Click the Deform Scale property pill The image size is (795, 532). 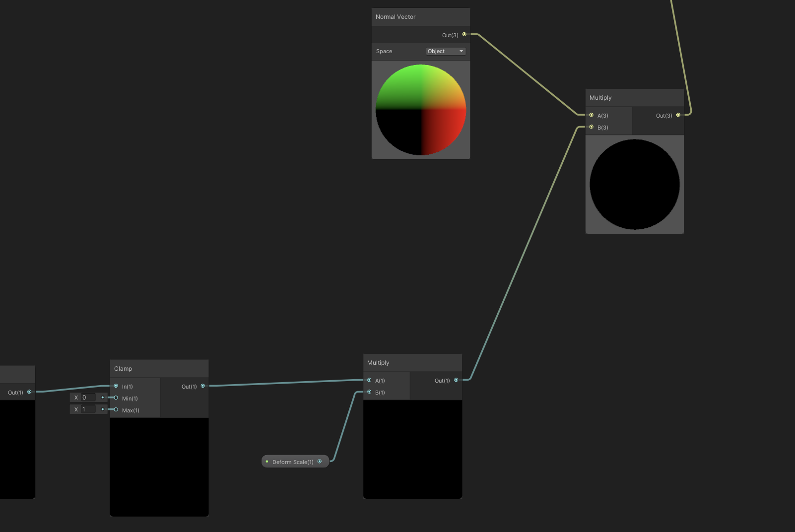(293, 461)
